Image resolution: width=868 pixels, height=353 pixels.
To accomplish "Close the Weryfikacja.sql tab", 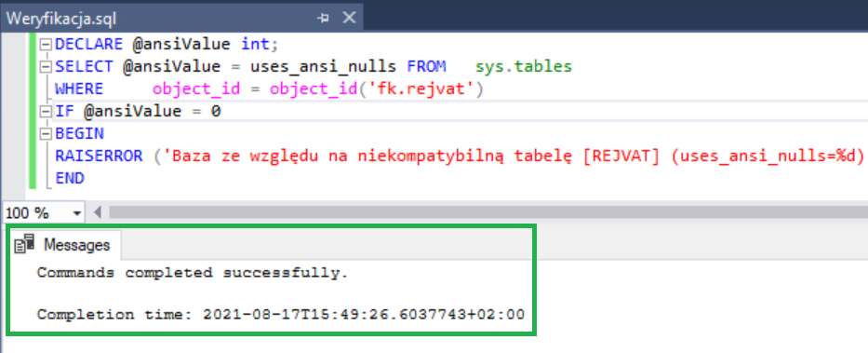I will 349,19.
